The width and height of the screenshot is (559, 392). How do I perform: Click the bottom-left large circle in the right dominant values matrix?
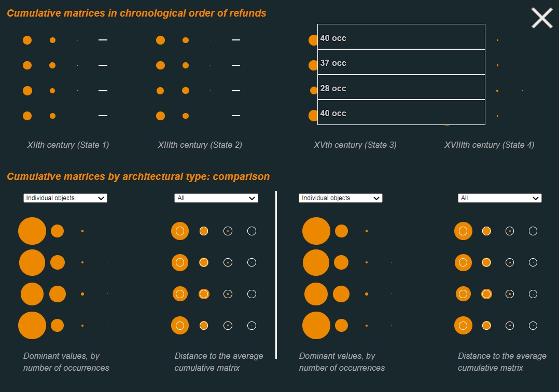point(316,325)
